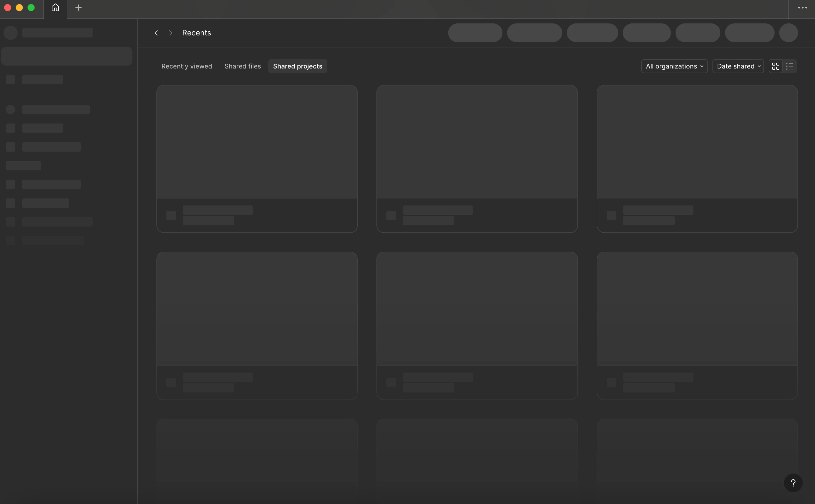
Task: Switch to grid view
Action: (776, 66)
